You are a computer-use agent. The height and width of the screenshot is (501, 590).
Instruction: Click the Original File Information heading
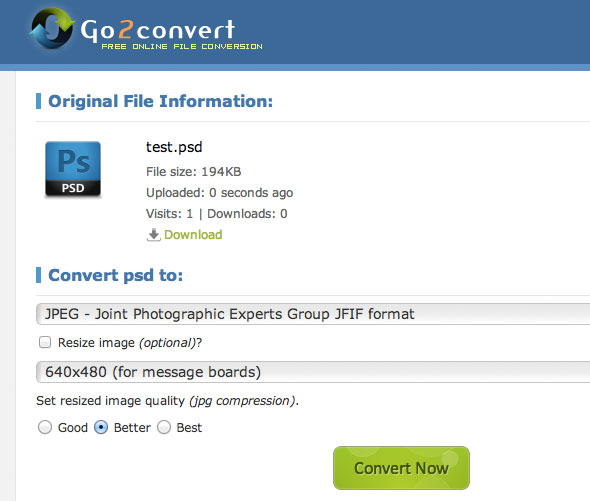pos(161,101)
